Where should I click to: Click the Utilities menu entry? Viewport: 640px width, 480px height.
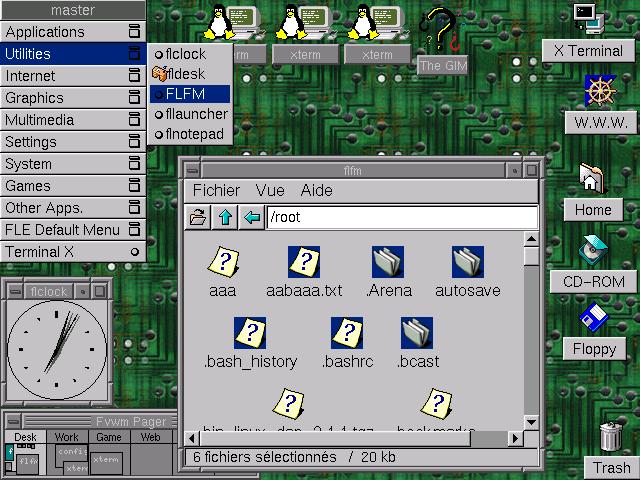coord(73,54)
